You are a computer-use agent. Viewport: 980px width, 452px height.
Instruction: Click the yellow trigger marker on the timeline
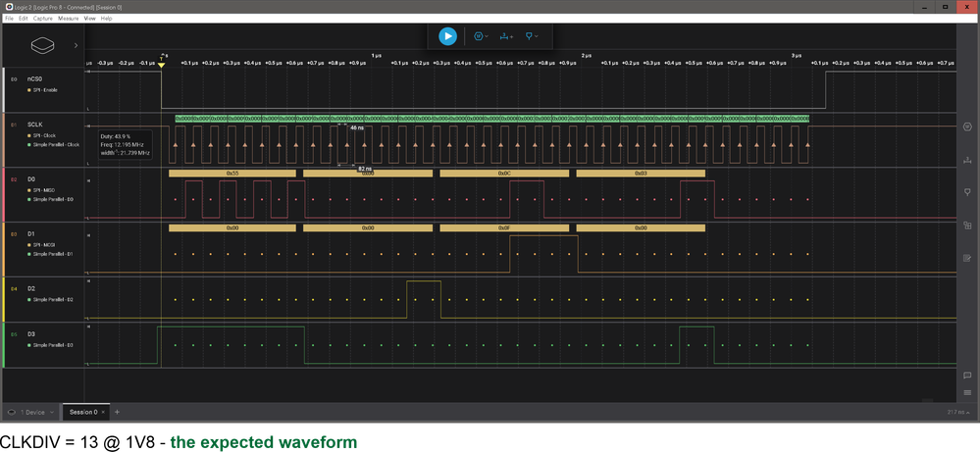tap(161, 65)
